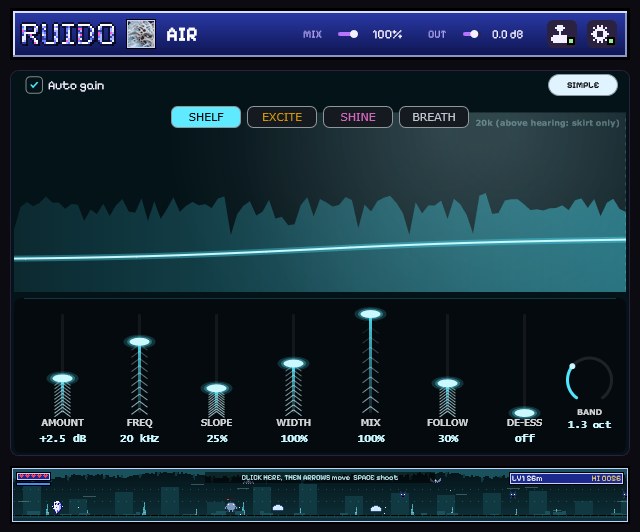This screenshot has height=532, width=640.
Task: Toggle the Auto gain checkbox
Action: click(x=34, y=85)
